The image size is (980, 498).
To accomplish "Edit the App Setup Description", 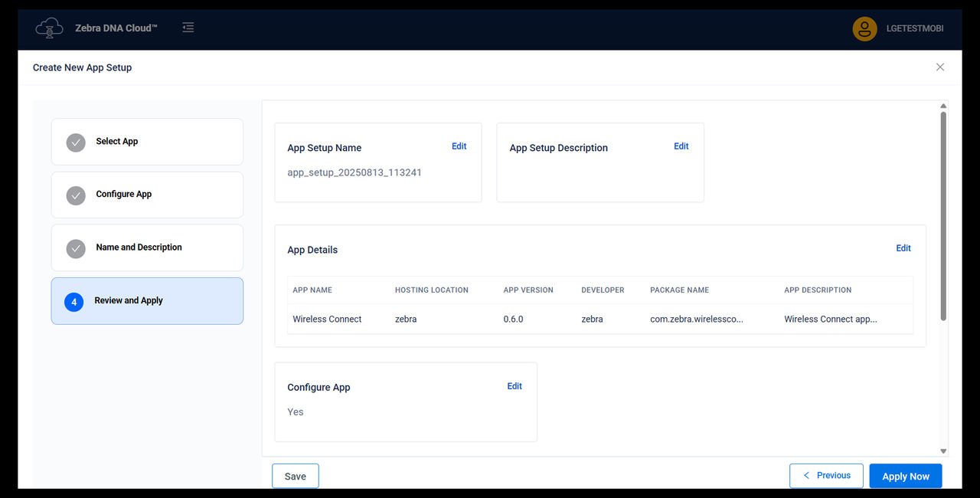I will (x=681, y=146).
